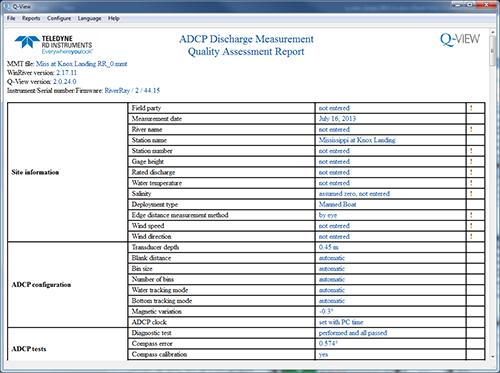Click warning icon in River name row
Screen dimensions: 500x373
pyautogui.click(x=471, y=129)
